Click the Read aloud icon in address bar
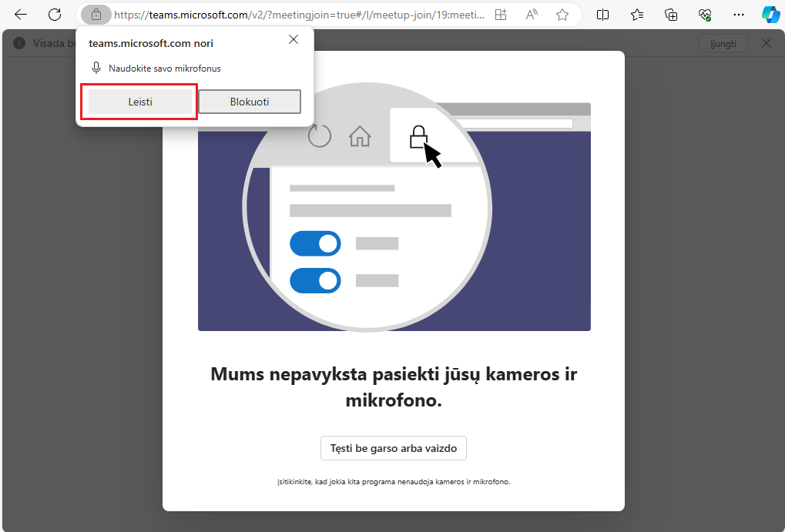The height and width of the screenshot is (532, 785). 532,15
